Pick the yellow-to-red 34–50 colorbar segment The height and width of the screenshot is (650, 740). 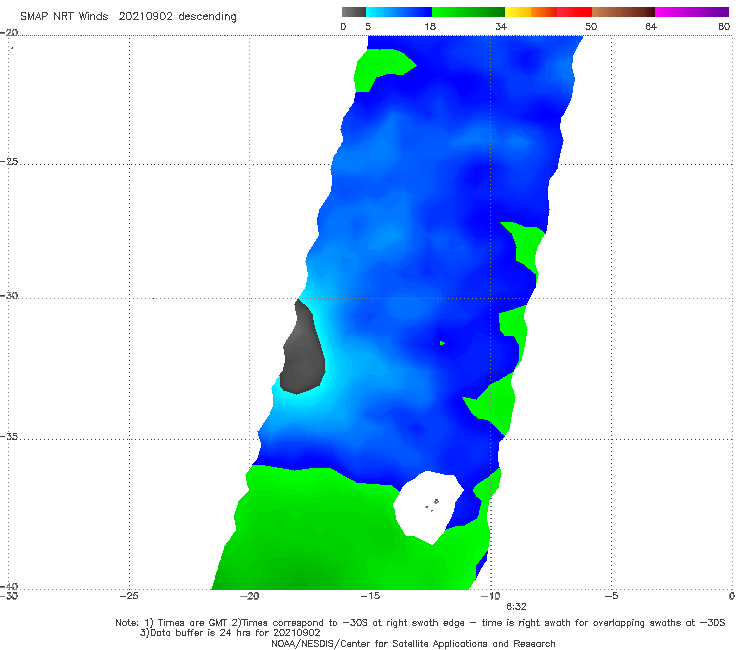coord(548,12)
